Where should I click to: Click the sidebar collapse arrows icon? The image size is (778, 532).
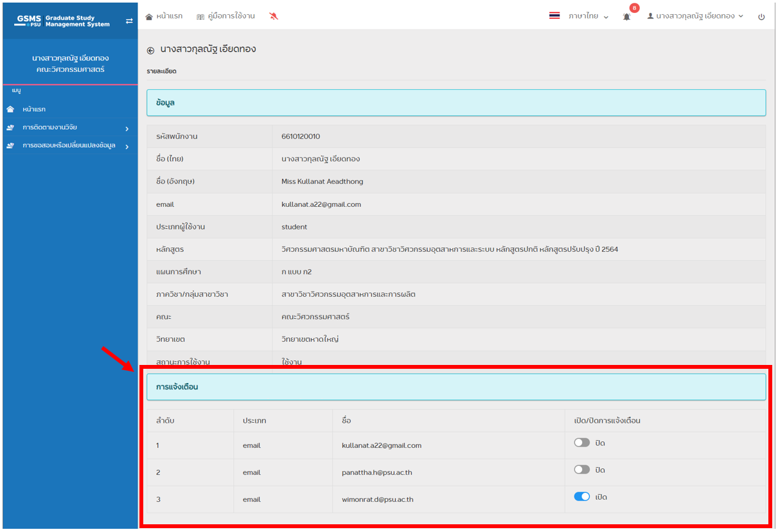click(129, 21)
